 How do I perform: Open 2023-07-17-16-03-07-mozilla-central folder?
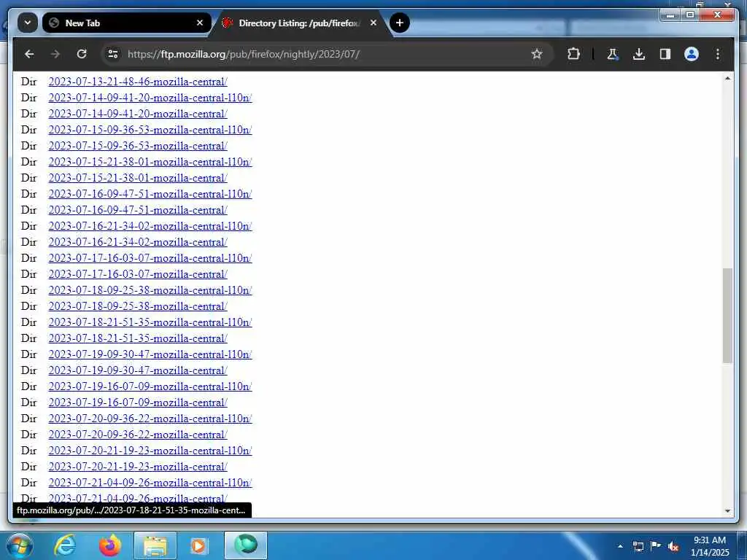(138, 274)
